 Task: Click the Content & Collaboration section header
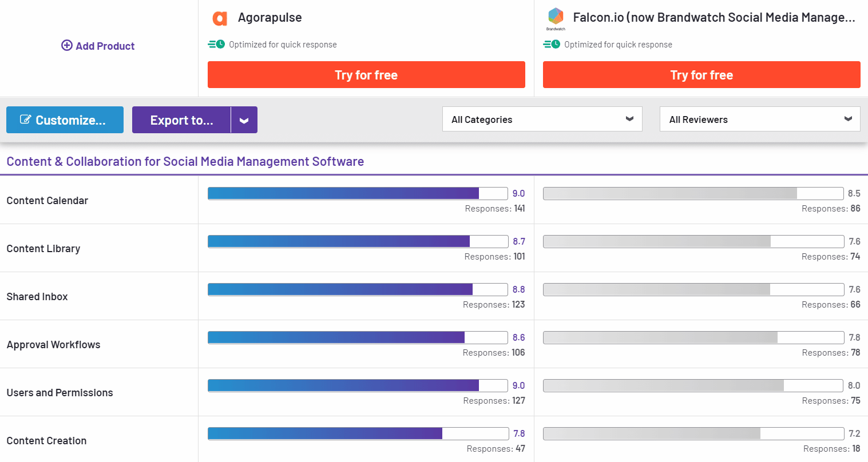click(x=185, y=161)
